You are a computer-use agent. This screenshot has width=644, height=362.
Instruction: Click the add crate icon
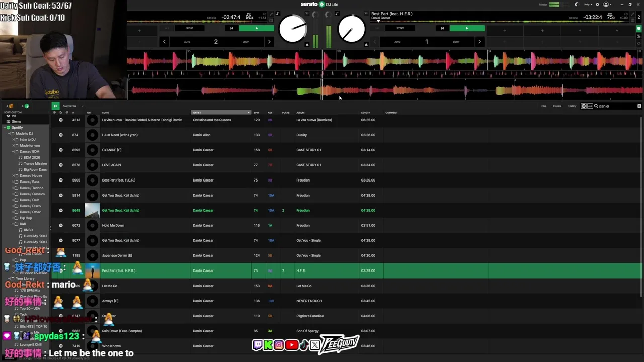[x=10, y=106]
